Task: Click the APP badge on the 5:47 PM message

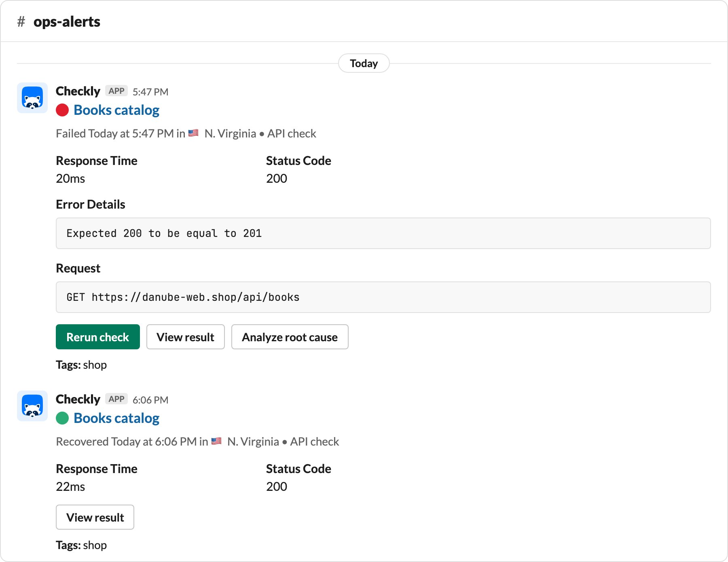Action: pyautogui.click(x=116, y=91)
